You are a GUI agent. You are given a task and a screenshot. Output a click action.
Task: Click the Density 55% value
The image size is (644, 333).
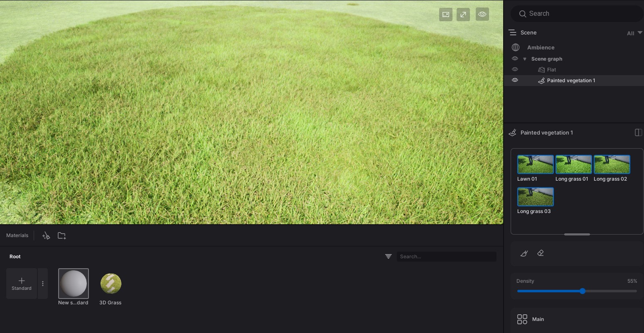click(632, 281)
